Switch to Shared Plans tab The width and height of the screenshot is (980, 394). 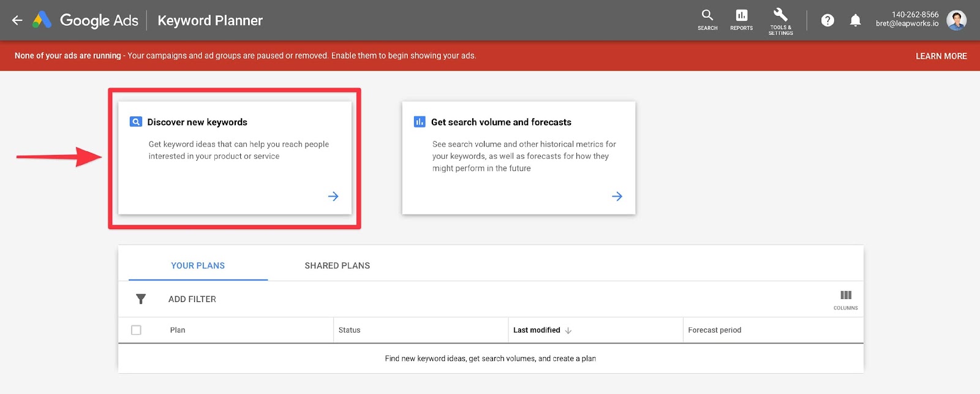tap(337, 265)
